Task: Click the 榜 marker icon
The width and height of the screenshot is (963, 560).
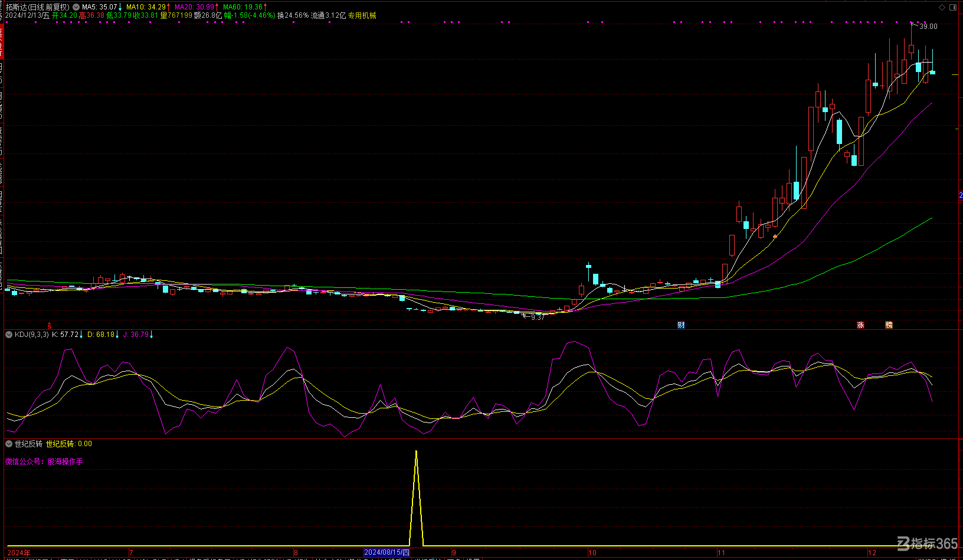Action: click(x=889, y=325)
